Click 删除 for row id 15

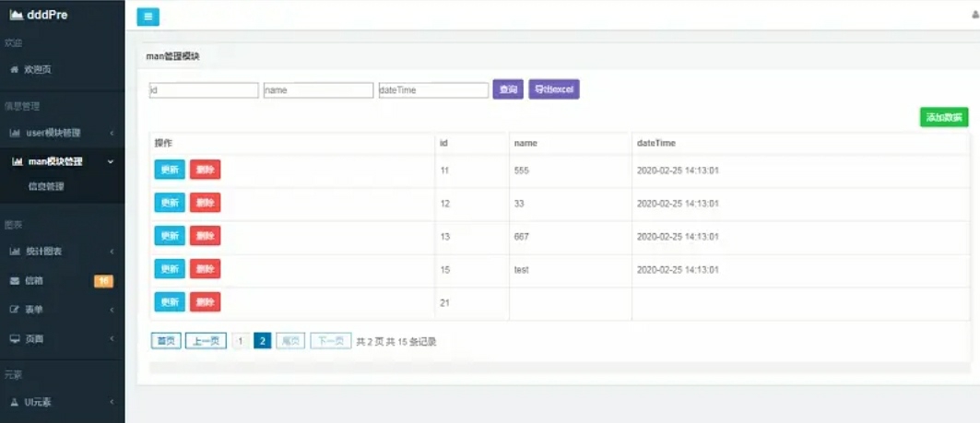[205, 269]
